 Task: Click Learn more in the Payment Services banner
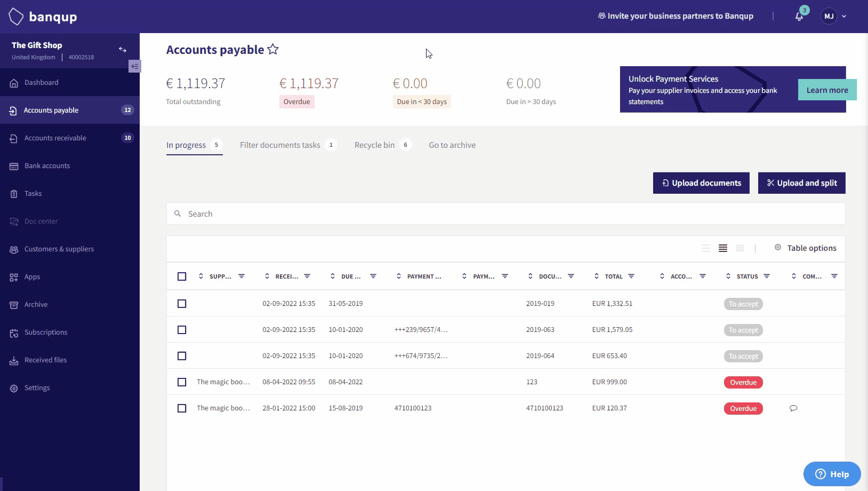[x=827, y=90]
